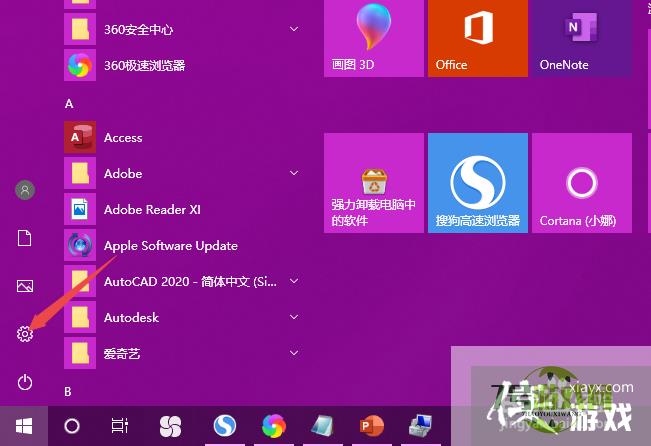The image size is (651, 446).
Task: Expand the Autodesk folder chevron
Action: [294, 317]
